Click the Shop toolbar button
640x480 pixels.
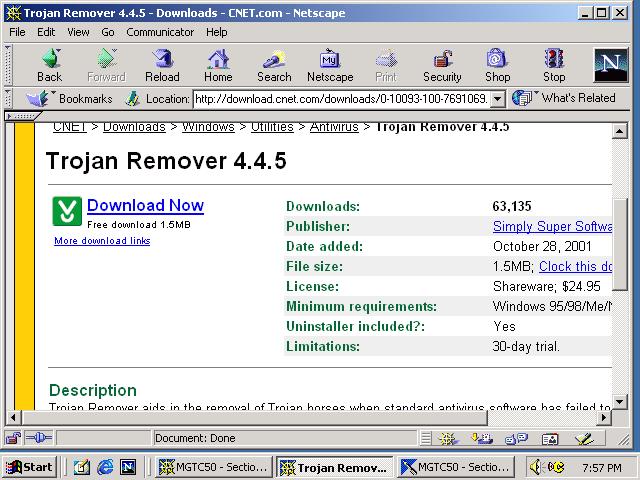coord(497,65)
